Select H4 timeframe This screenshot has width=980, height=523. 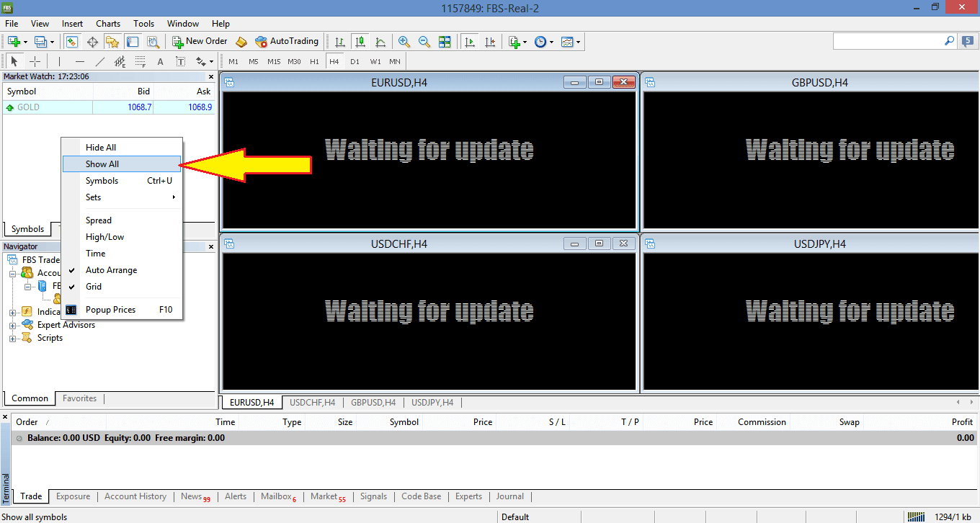click(334, 61)
